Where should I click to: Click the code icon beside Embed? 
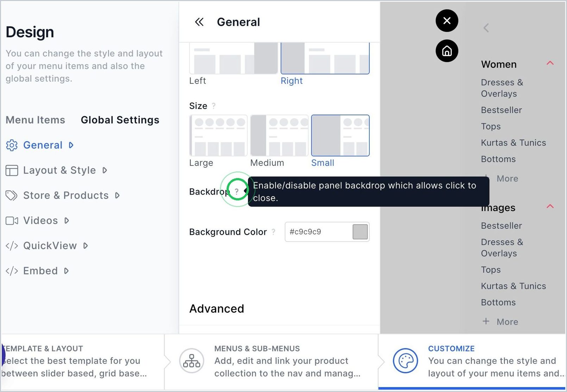click(12, 271)
